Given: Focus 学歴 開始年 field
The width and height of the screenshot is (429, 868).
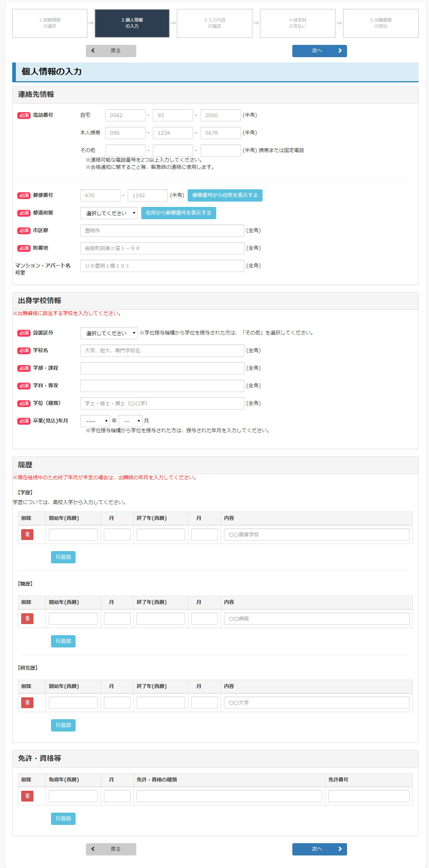Looking at the screenshot, I should click(73, 535).
